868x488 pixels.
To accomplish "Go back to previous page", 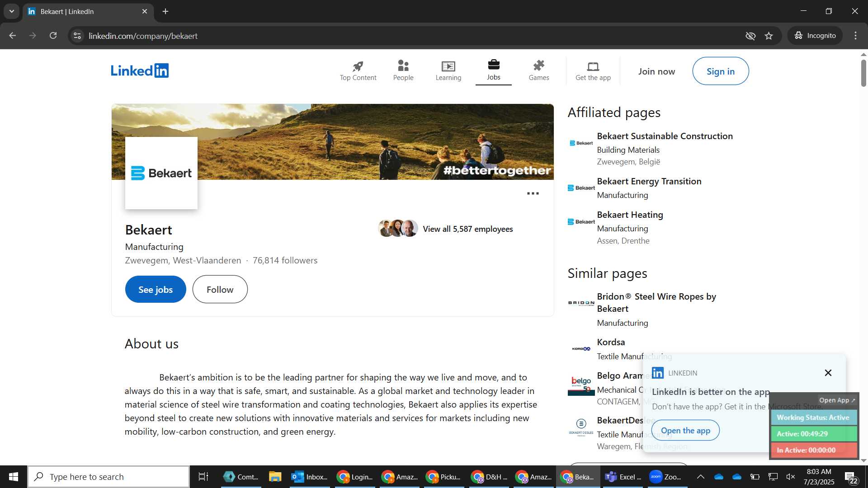I will (12, 36).
